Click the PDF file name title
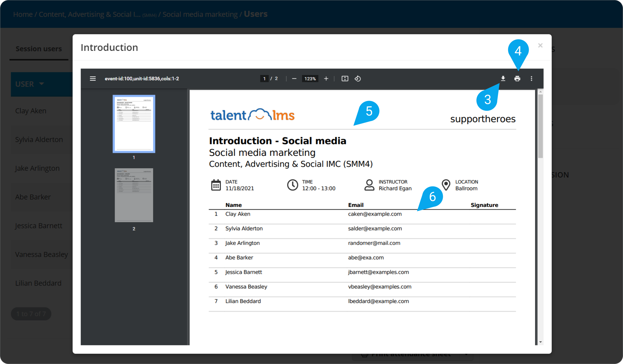Screen dimensions: 623x364 pos(142,78)
